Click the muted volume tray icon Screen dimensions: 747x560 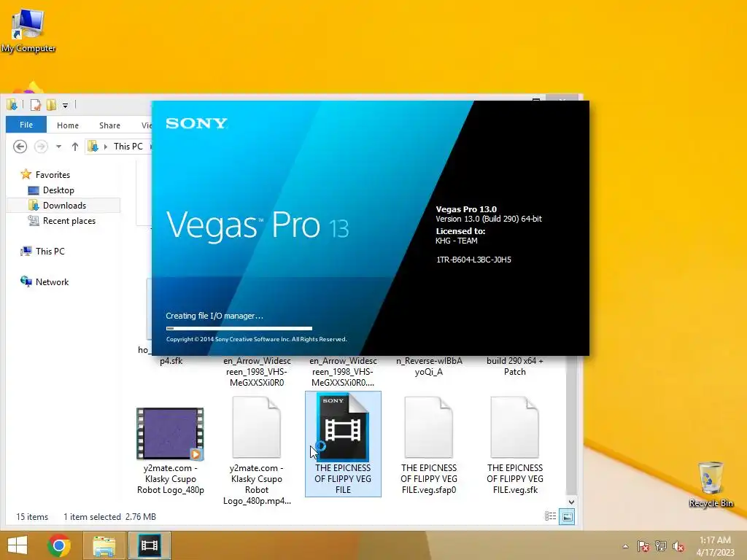pos(678,546)
